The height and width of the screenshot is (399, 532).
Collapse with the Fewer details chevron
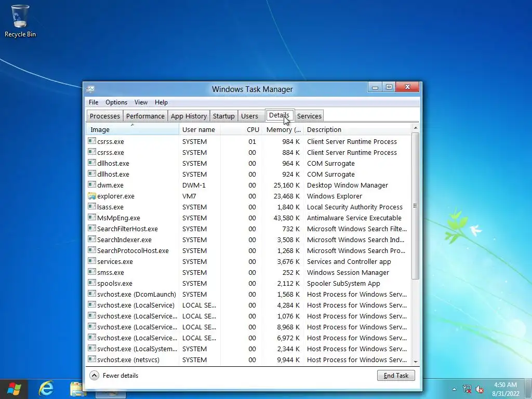[95, 375]
